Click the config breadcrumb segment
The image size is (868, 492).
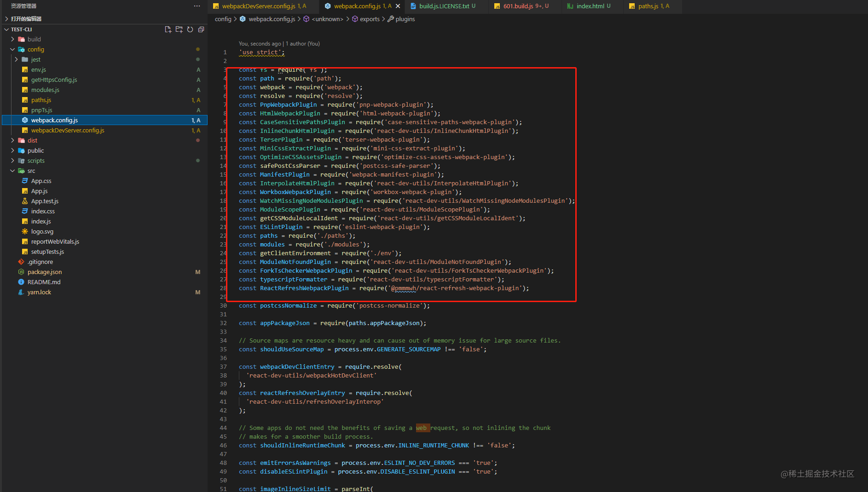[223, 19]
